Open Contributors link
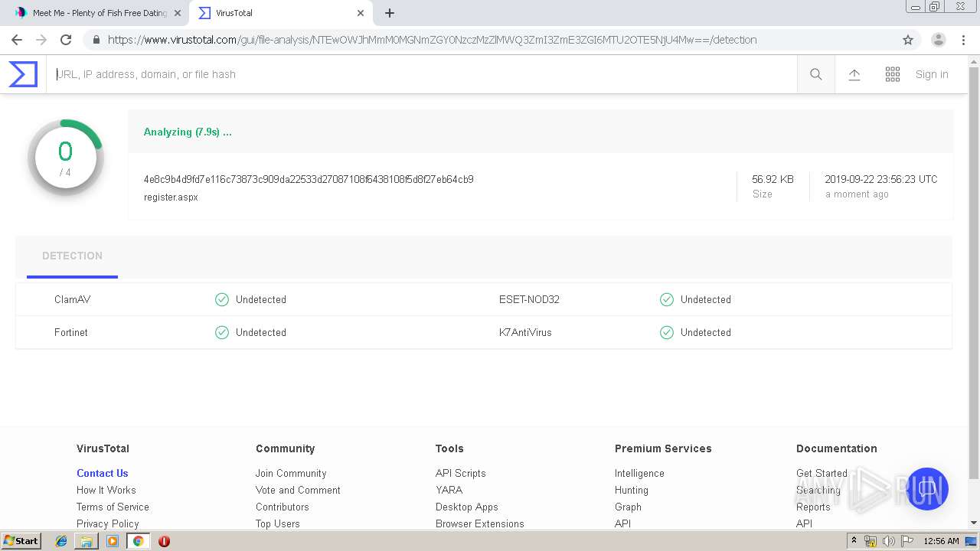 point(282,507)
